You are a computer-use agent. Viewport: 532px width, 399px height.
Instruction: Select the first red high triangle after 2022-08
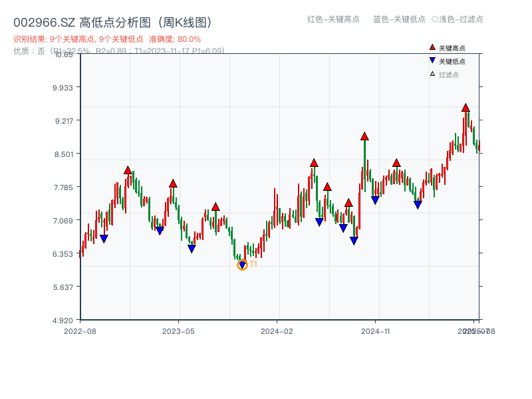pos(128,170)
